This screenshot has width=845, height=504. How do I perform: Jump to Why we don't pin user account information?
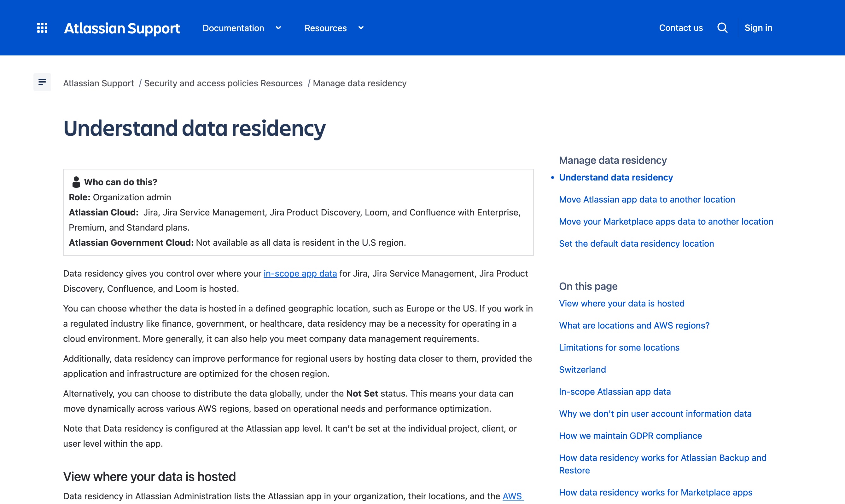pyautogui.click(x=655, y=414)
